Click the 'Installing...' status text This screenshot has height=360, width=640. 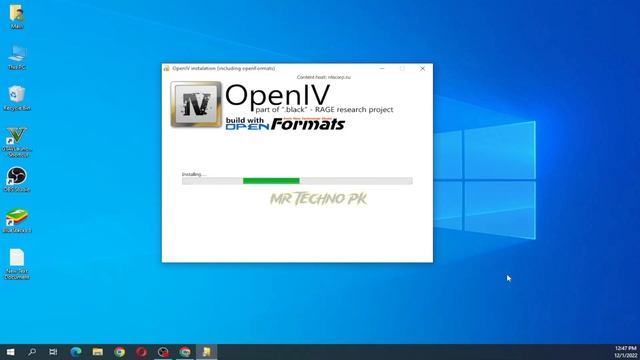point(194,174)
